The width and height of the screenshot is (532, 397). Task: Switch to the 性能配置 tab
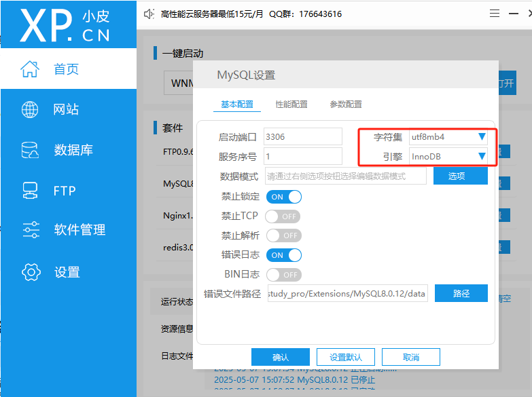pyautogui.click(x=291, y=105)
